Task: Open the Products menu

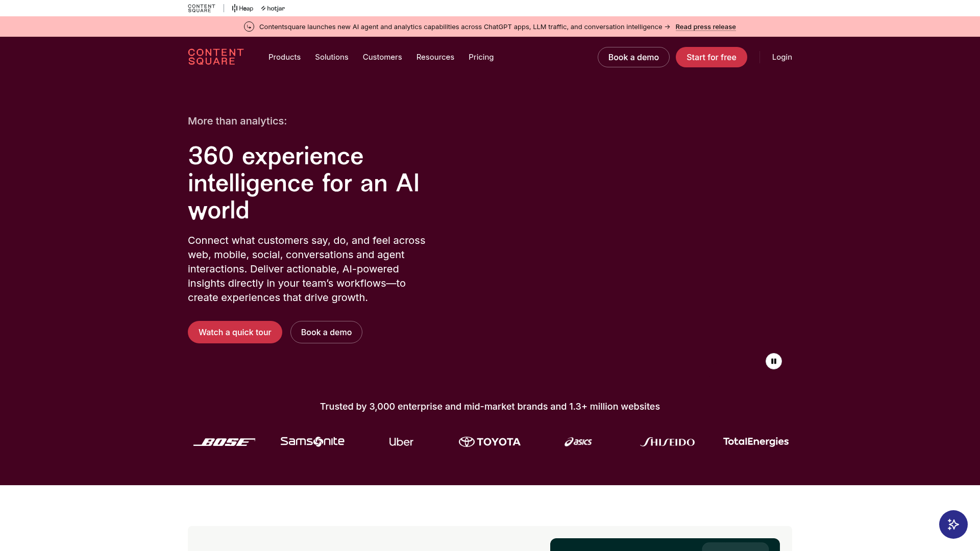Action: click(284, 57)
